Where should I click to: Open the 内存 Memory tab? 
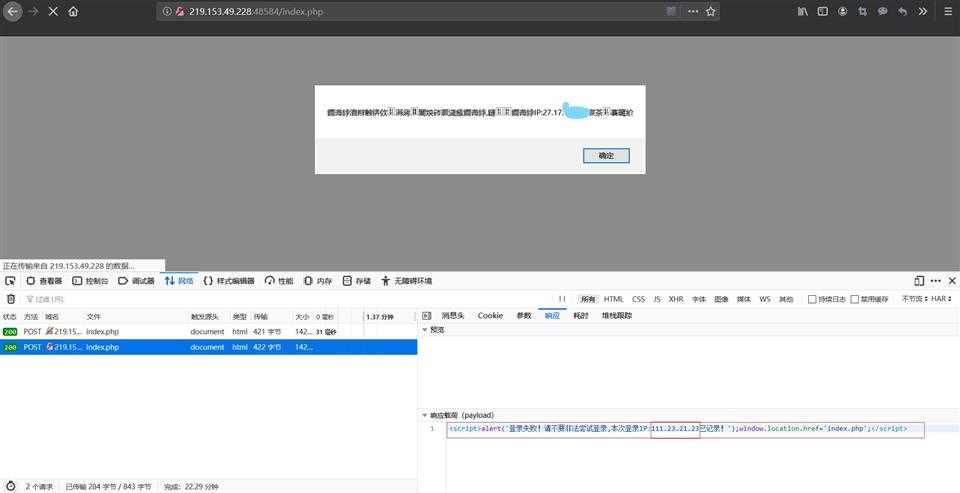318,281
